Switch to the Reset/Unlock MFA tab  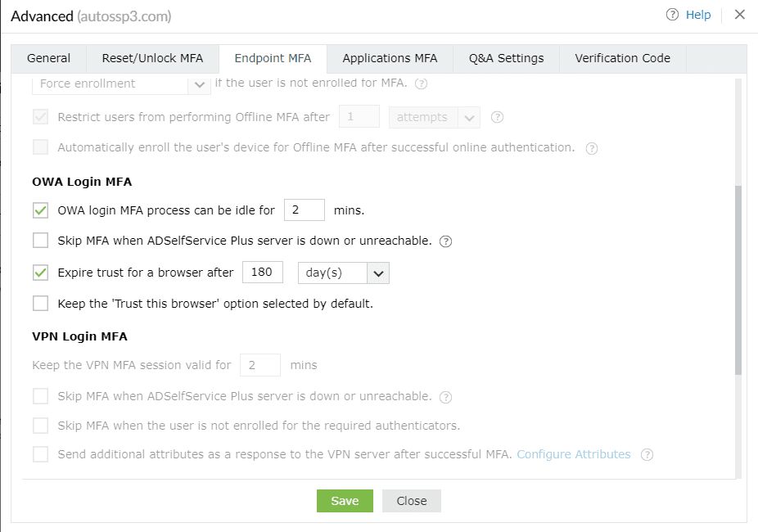(152, 58)
